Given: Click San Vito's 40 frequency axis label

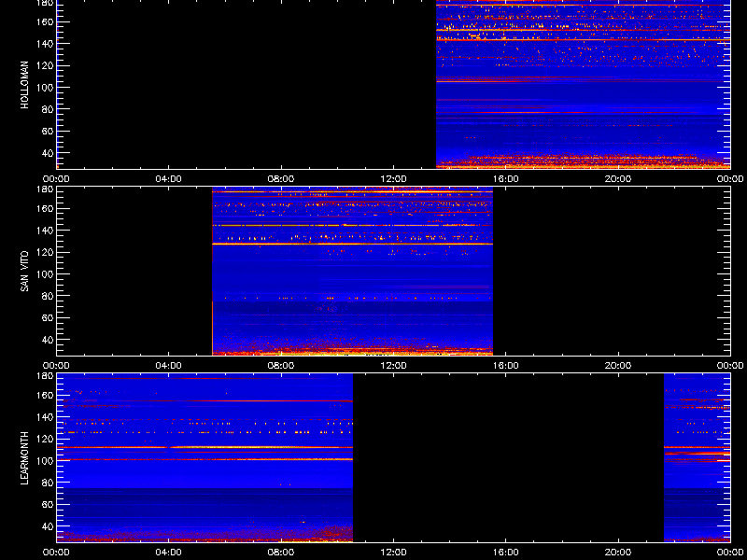Looking at the screenshot, I should coord(48,340).
